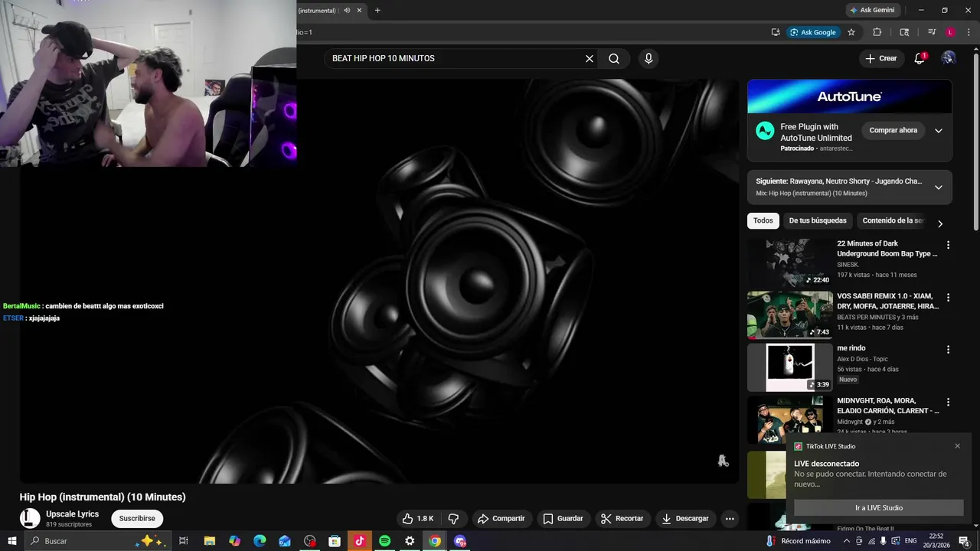Expand the Siguiente mix playlist panel

(x=939, y=187)
